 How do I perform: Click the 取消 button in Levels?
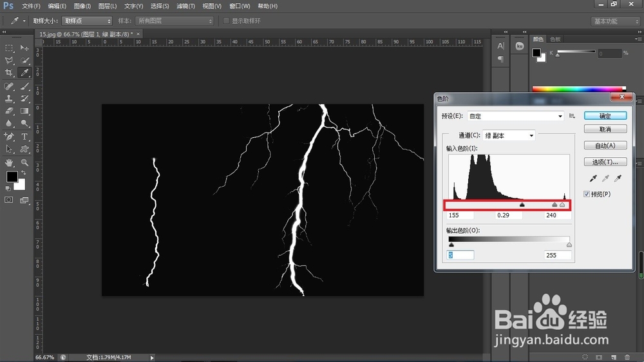605,129
